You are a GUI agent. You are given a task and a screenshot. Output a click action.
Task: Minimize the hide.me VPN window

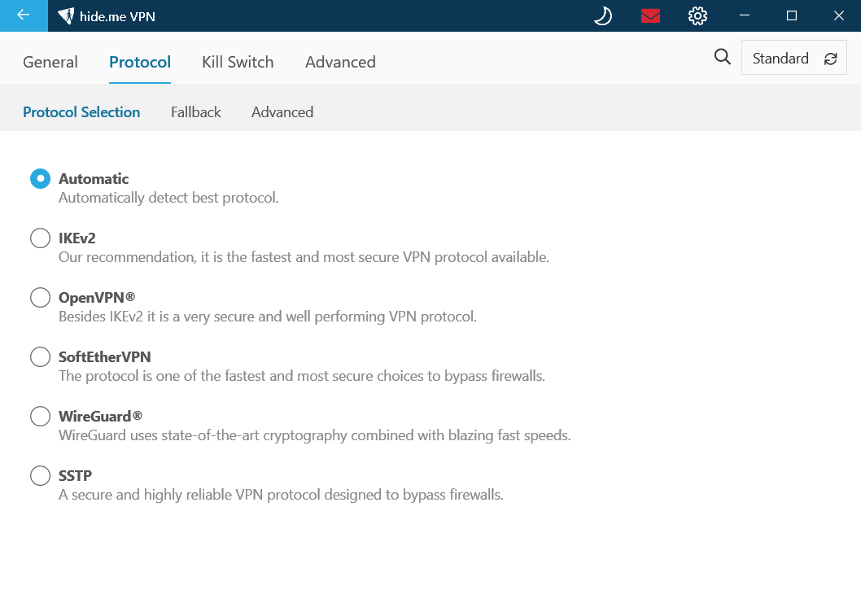745,16
